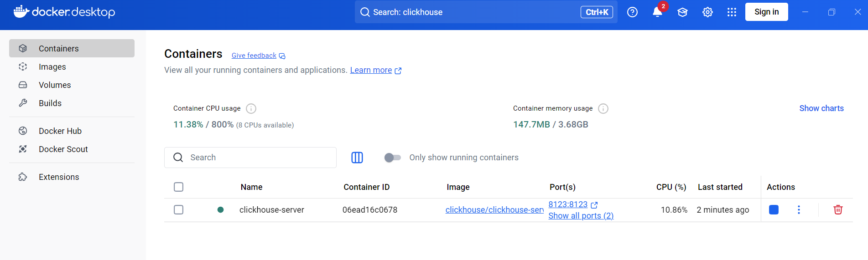Sort by Last started column header

click(x=720, y=187)
